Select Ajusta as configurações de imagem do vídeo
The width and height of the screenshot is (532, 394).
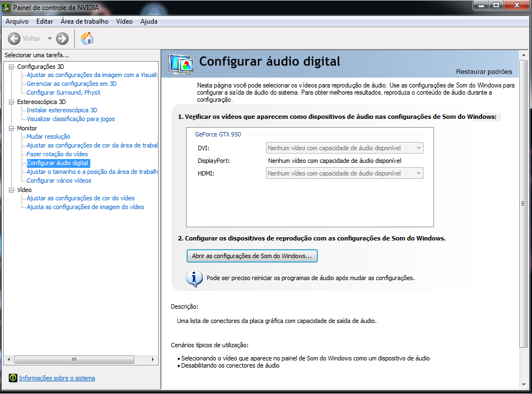pyautogui.click(x=85, y=207)
